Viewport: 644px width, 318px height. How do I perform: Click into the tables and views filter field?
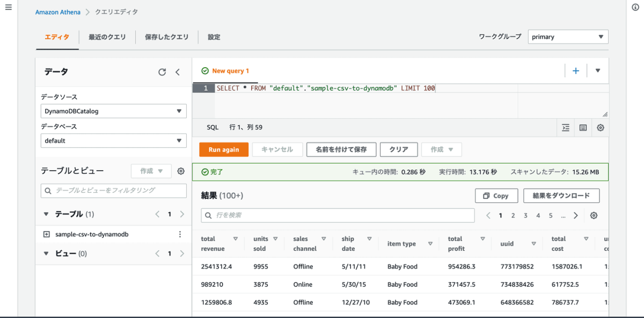tap(114, 190)
